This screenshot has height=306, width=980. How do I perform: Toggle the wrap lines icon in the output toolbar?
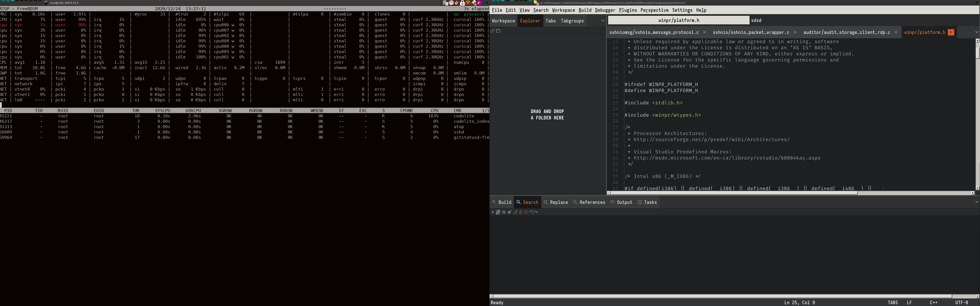click(504, 212)
